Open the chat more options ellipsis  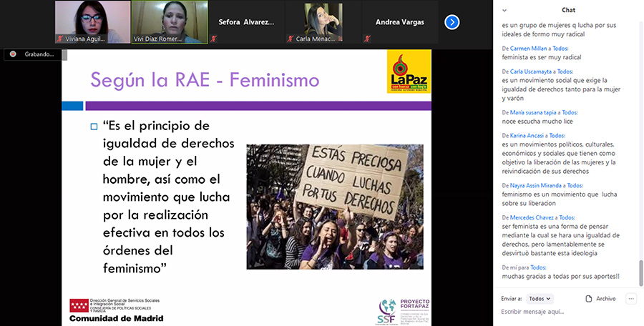pos(631,299)
